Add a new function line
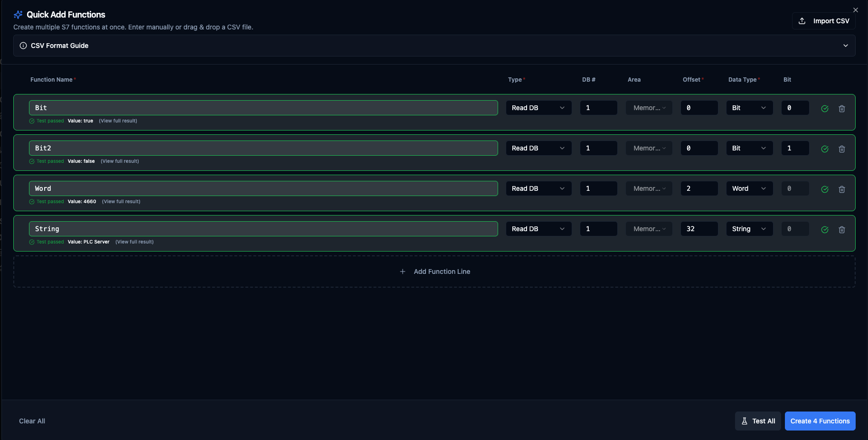The width and height of the screenshot is (868, 440). pyautogui.click(x=434, y=271)
